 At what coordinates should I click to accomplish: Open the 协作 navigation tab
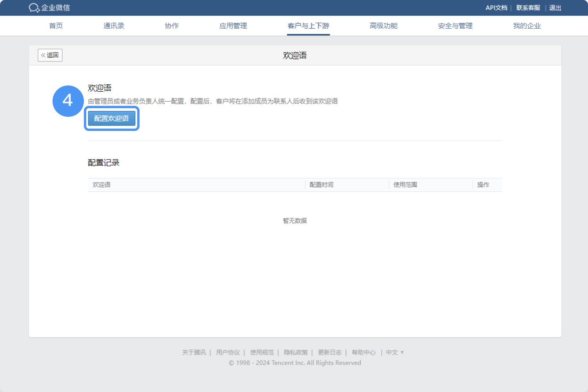[172, 26]
